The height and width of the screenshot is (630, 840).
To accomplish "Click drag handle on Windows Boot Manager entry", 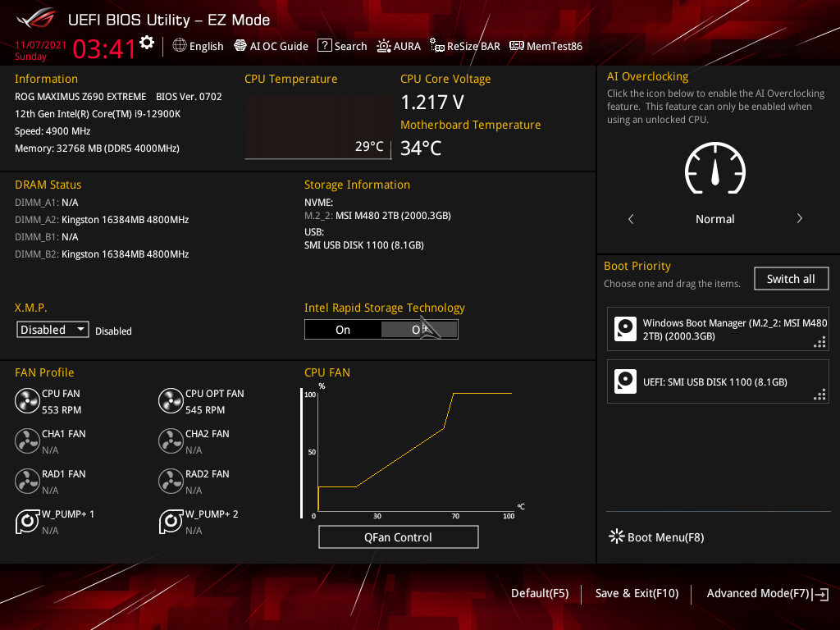I will point(819,342).
